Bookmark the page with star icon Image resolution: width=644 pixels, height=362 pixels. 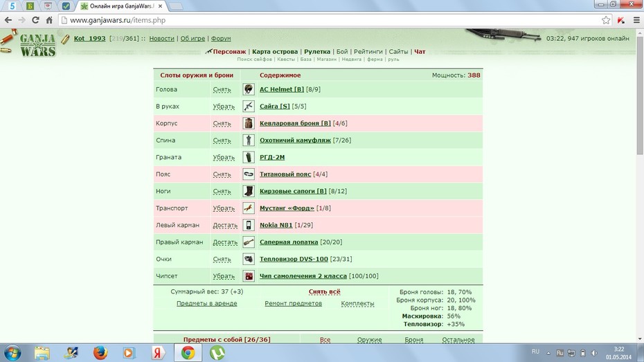pyautogui.click(x=606, y=19)
